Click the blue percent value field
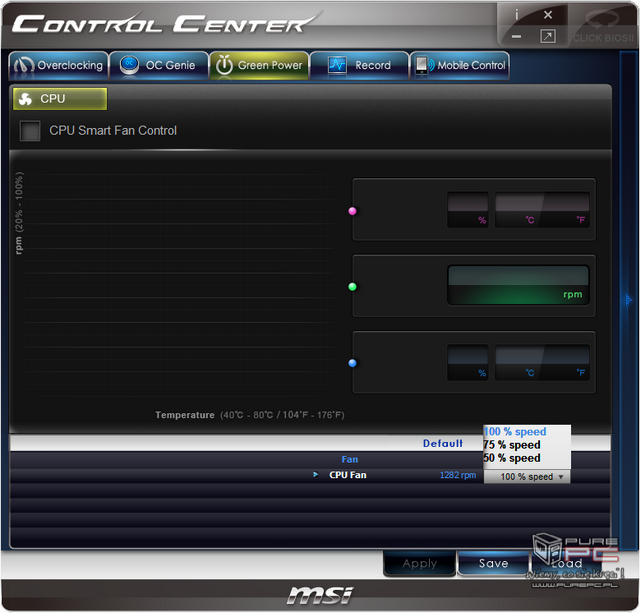Image resolution: width=640 pixels, height=613 pixels. click(x=468, y=363)
